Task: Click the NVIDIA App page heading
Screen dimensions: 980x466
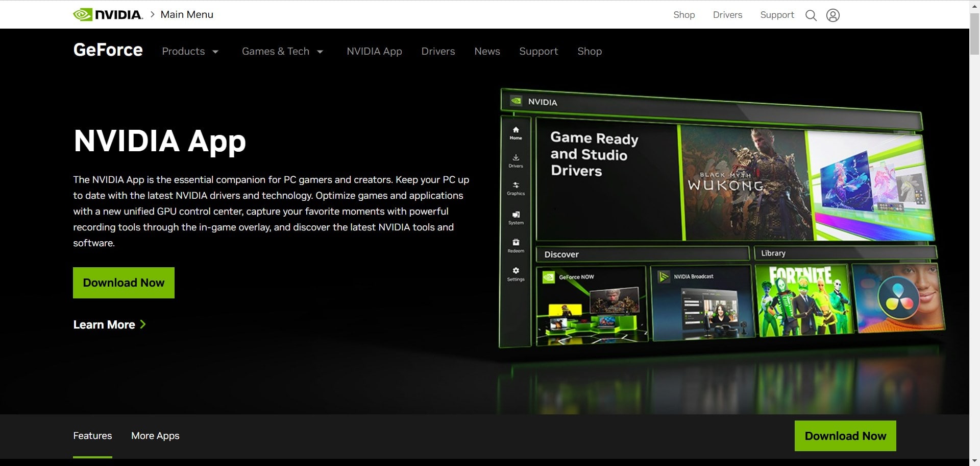Action: 160,141
